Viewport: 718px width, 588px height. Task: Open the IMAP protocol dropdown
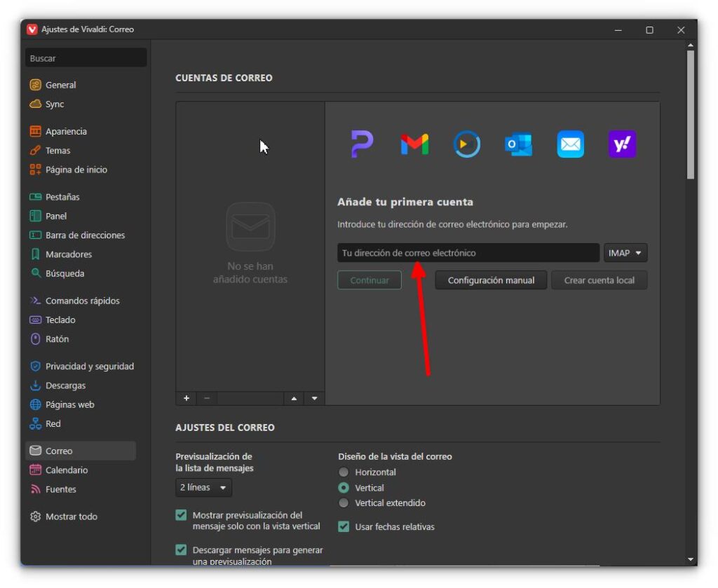pyautogui.click(x=625, y=252)
